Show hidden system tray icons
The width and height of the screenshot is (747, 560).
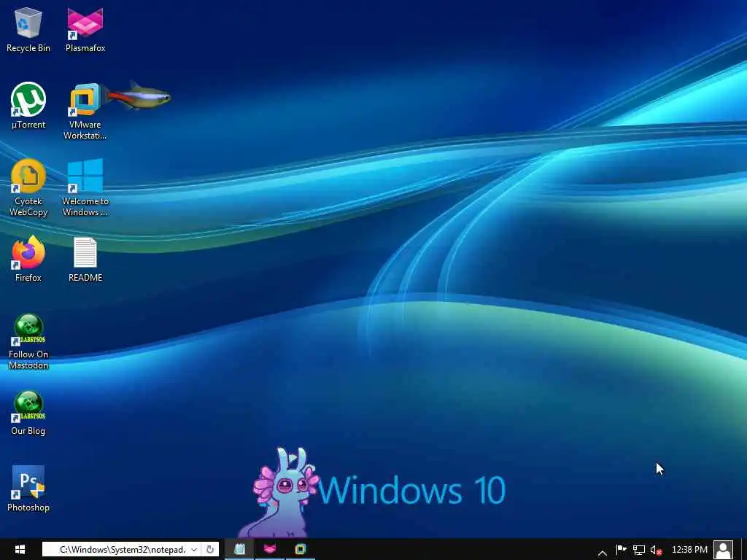pyautogui.click(x=602, y=553)
